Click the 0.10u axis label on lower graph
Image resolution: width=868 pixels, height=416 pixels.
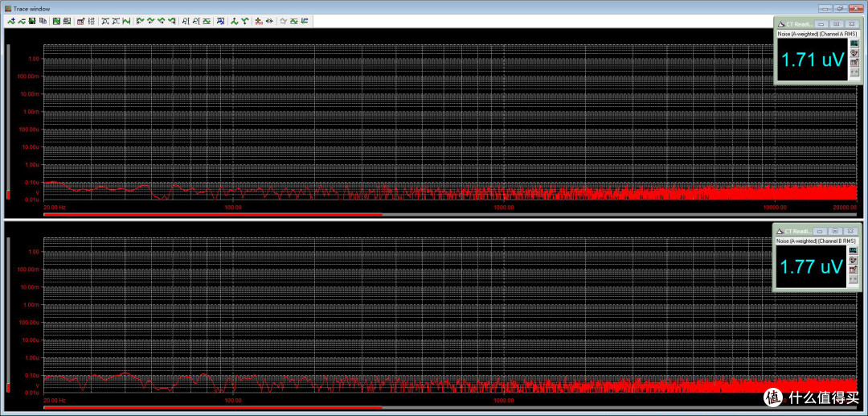tap(33, 375)
